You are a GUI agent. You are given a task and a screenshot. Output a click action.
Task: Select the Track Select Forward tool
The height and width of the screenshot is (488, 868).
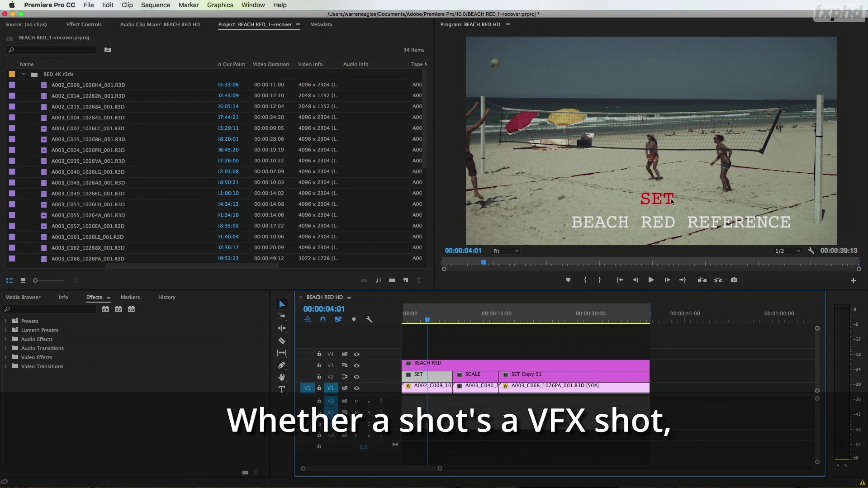[x=282, y=316]
